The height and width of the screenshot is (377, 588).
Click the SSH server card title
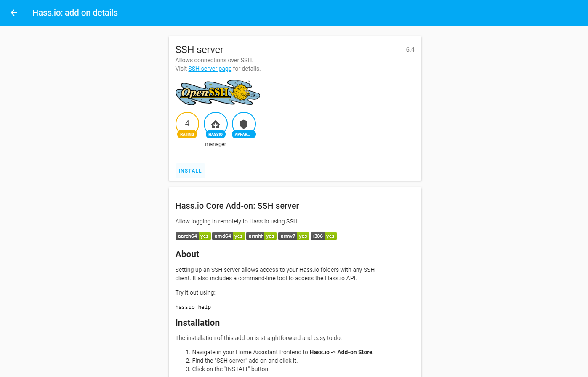point(200,50)
